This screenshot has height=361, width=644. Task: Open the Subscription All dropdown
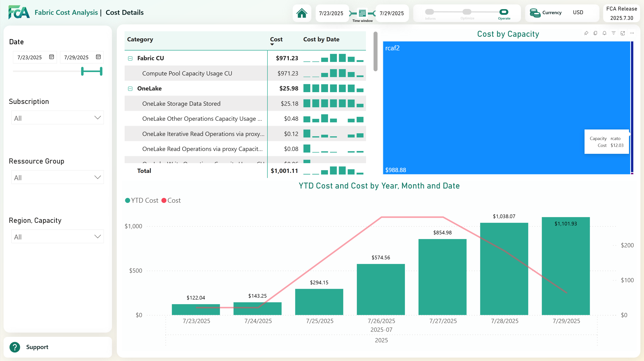(x=57, y=117)
